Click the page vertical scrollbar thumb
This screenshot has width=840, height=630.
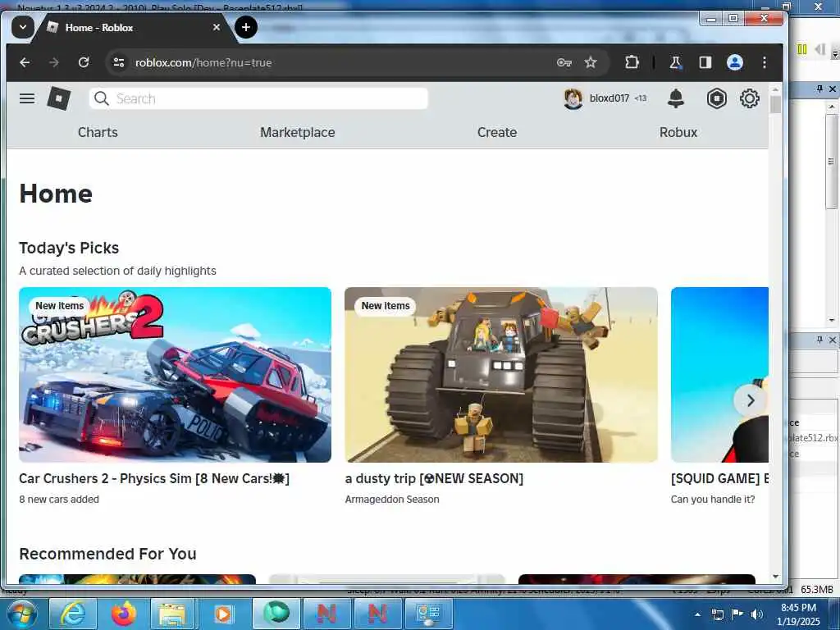point(776,103)
